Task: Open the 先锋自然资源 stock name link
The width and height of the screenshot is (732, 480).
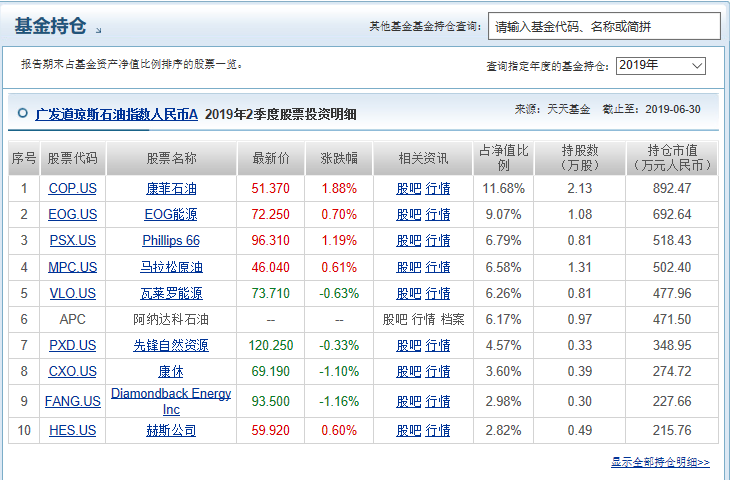Action: point(171,346)
